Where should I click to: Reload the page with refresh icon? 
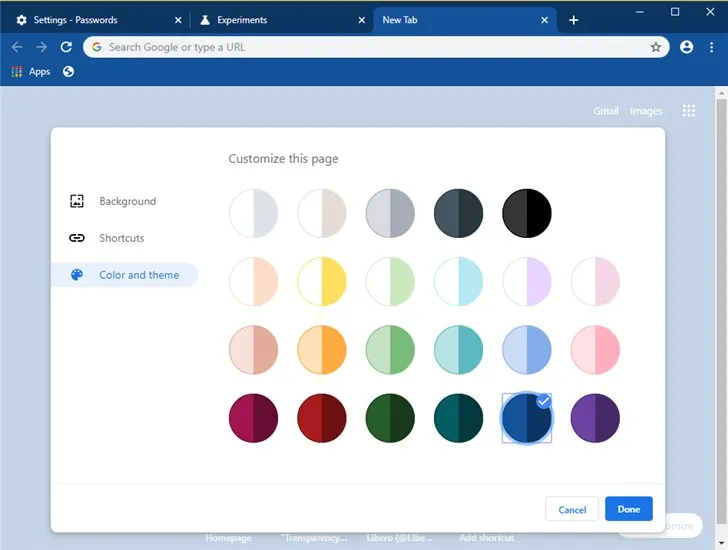[x=66, y=47]
